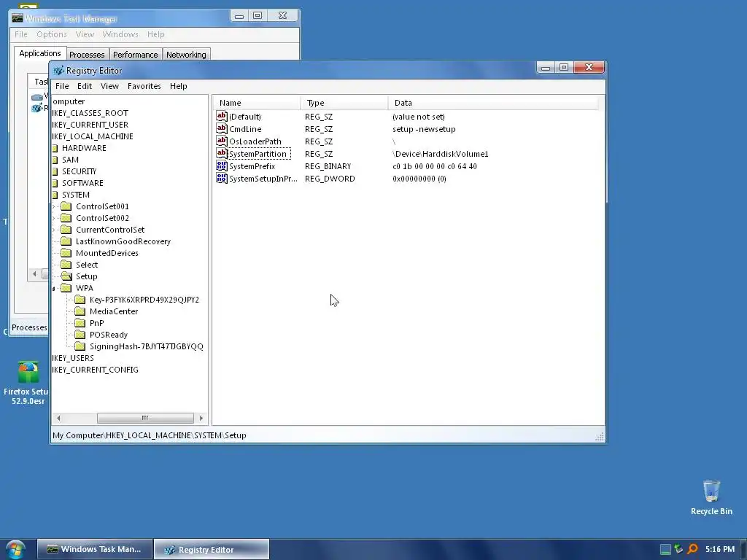
Task: Open the File menu in Registry Editor
Action: coord(62,86)
